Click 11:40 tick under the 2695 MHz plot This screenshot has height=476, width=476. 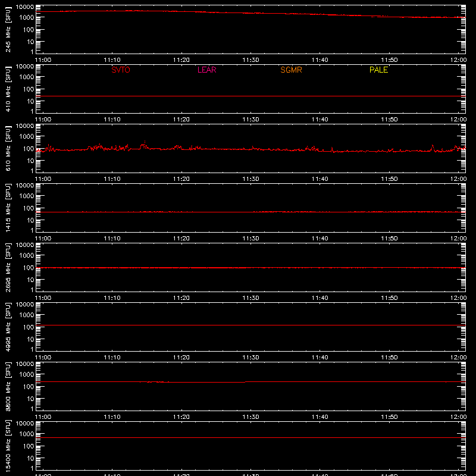point(320,298)
